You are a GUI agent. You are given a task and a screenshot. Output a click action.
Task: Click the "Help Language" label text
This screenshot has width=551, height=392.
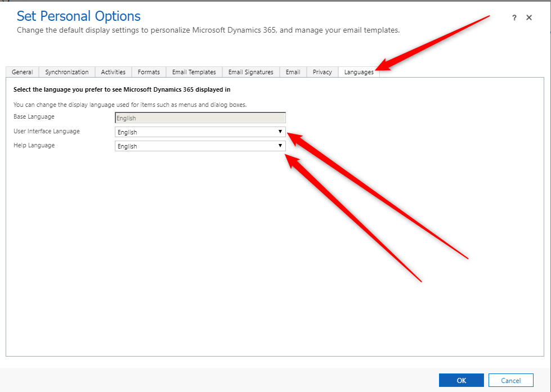click(34, 145)
